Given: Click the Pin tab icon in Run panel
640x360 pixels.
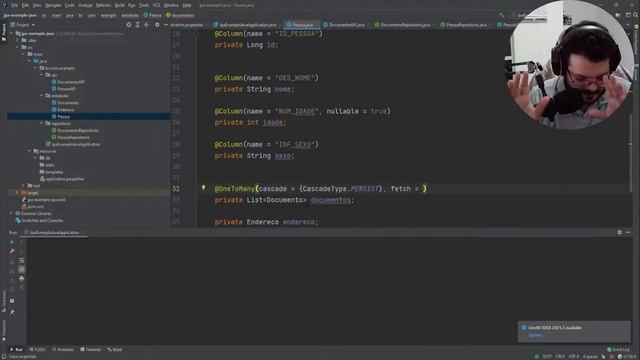Looking at the screenshot, I should [12, 312].
